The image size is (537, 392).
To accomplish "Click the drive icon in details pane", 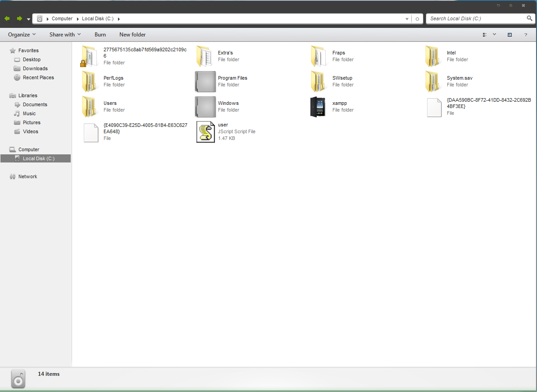I will coord(18,379).
